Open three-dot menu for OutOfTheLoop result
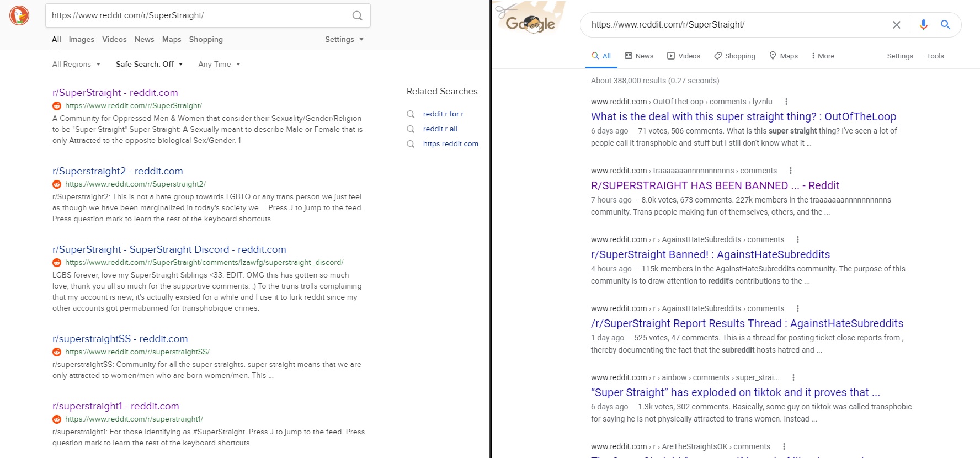Screen dimensions: 980x458 click(x=786, y=102)
